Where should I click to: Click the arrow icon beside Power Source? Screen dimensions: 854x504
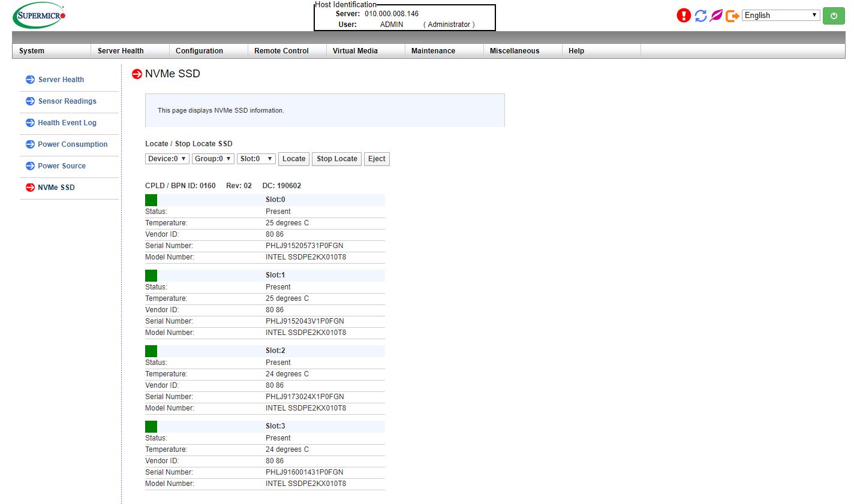[30, 166]
